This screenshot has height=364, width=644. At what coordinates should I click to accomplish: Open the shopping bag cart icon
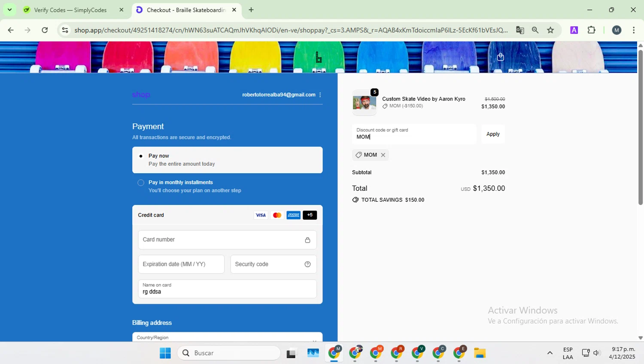[501, 57]
